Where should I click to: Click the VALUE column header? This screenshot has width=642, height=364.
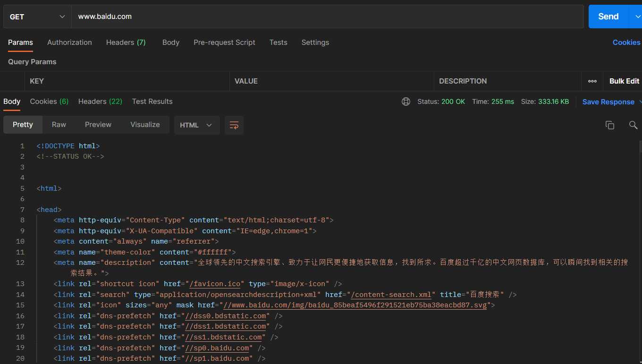(x=331, y=81)
